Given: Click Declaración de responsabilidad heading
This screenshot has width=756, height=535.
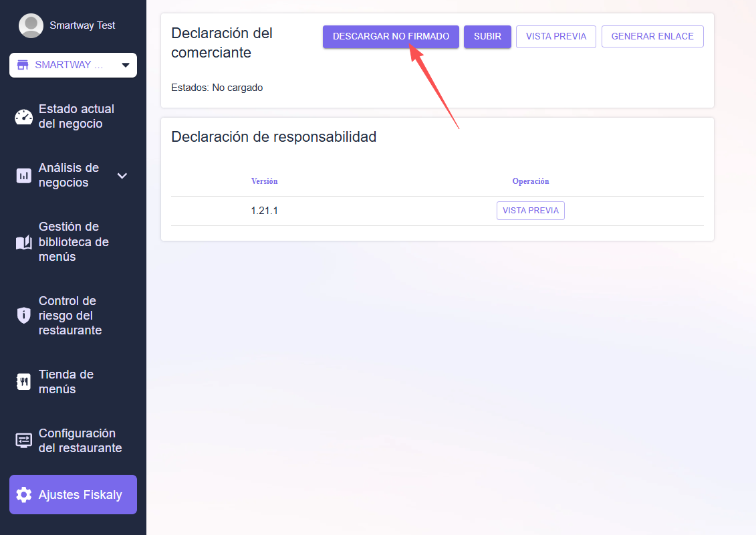Looking at the screenshot, I should coord(274,137).
